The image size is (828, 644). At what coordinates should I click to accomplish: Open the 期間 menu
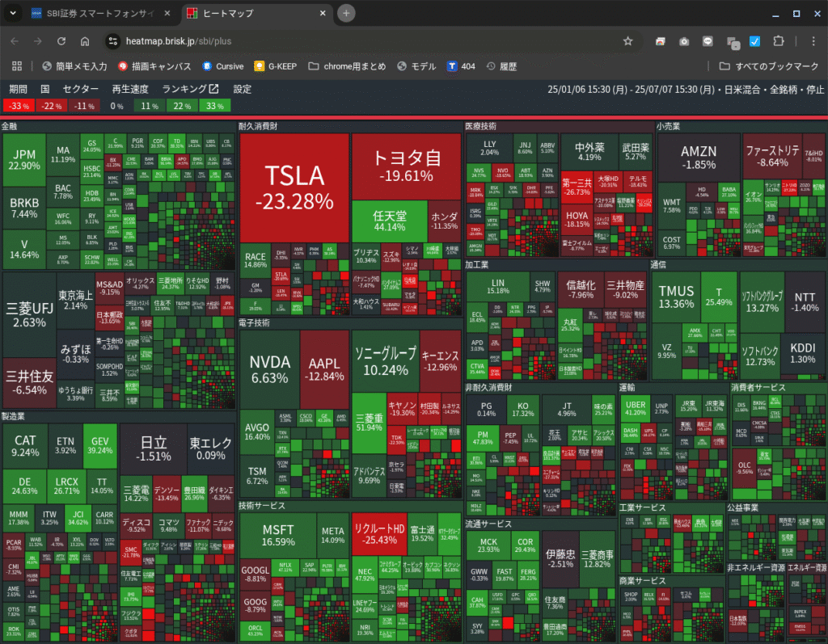18,89
